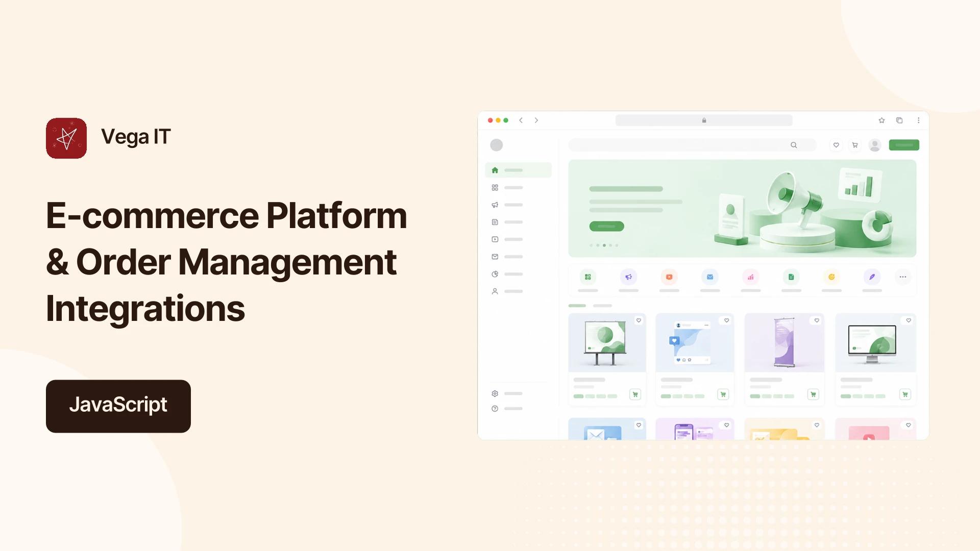
Task: Favorite the roll-up banner product
Action: click(x=817, y=320)
